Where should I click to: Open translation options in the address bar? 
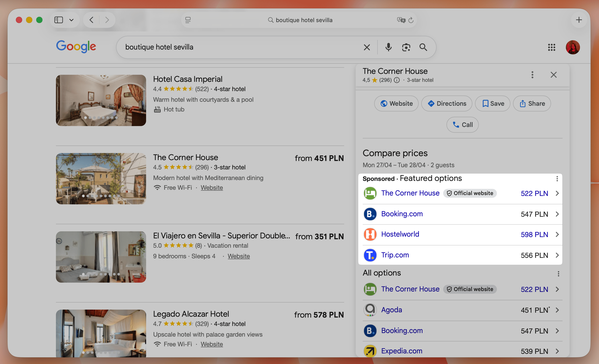pos(401,20)
